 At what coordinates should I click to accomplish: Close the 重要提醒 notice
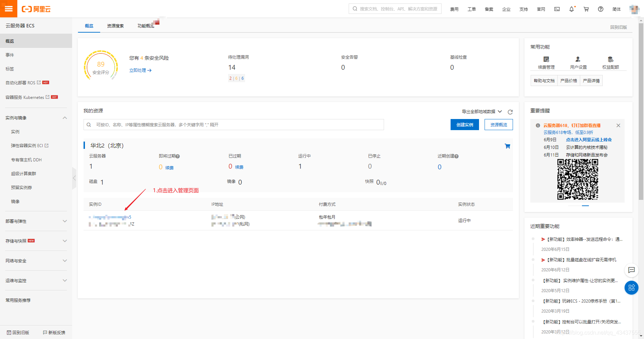pos(618,126)
